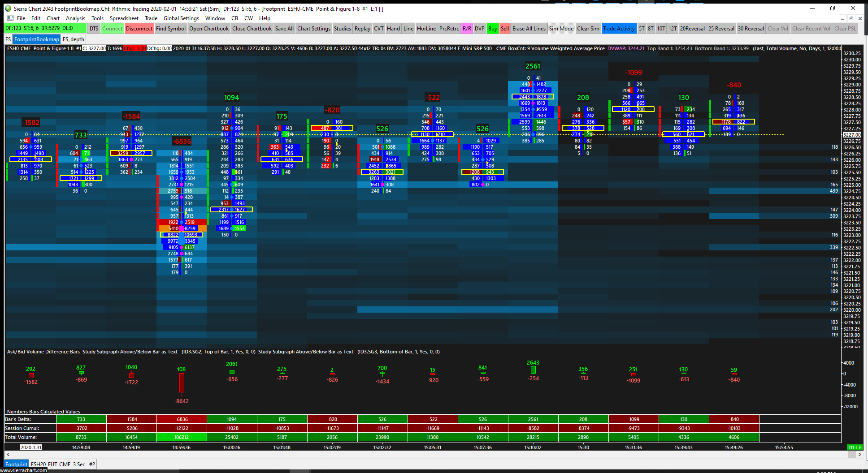Open the Chart menu
The image size is (868, 473).
[x=53, y=18]
